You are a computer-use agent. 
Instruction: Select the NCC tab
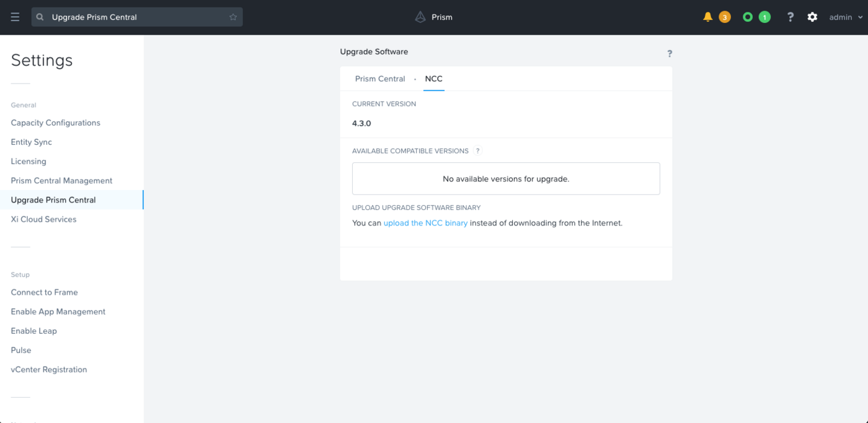point(433,79)
